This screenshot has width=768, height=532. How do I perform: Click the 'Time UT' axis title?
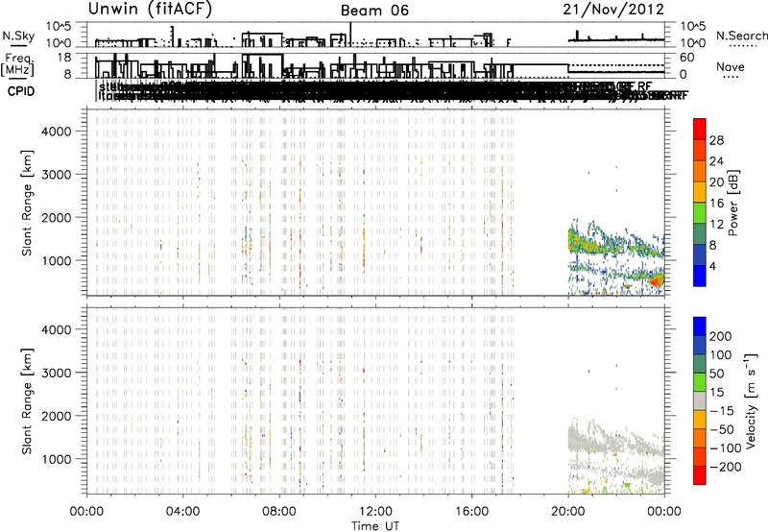[x=375, y=526]
